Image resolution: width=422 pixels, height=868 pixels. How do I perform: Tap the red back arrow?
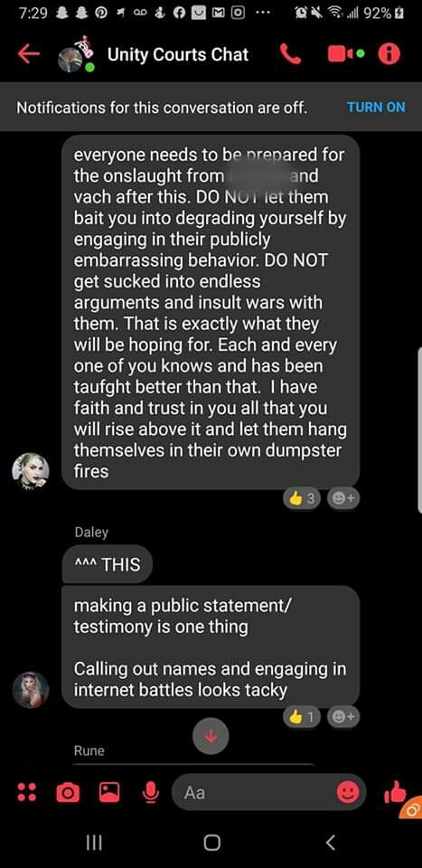[29, 54]
